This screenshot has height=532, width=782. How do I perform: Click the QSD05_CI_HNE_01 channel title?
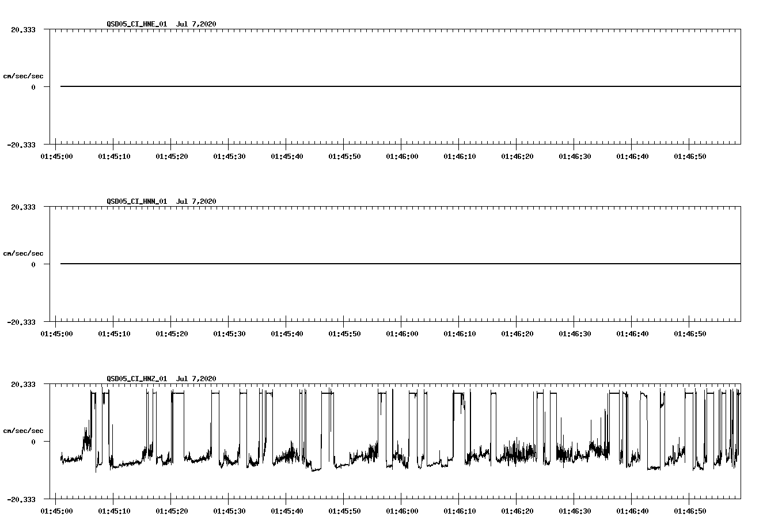click(x=137, y=24)
